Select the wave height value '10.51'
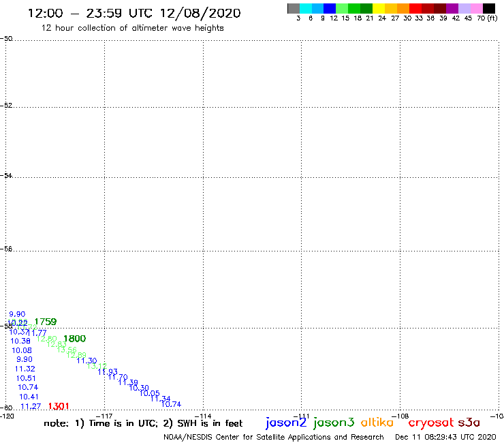This screenshot has height=443, width=504. [26, 378]
